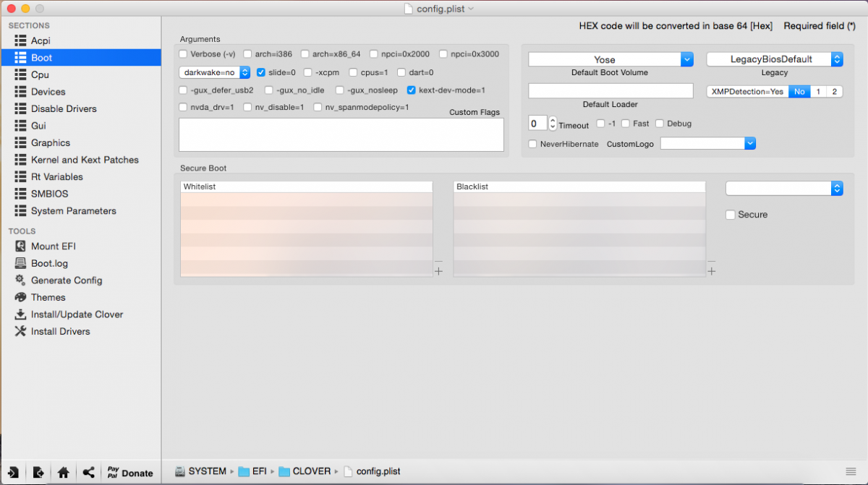Click the Mount EFI disk icon
Image resolution: width=868 pixels, height=485 pixels.
pyautogui.click(x=20, y=246)
